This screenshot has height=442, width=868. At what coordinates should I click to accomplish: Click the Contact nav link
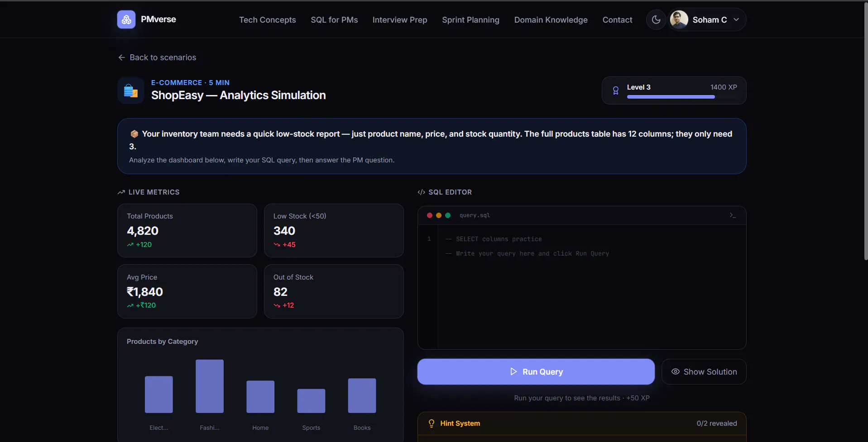[x=617, y=20]
